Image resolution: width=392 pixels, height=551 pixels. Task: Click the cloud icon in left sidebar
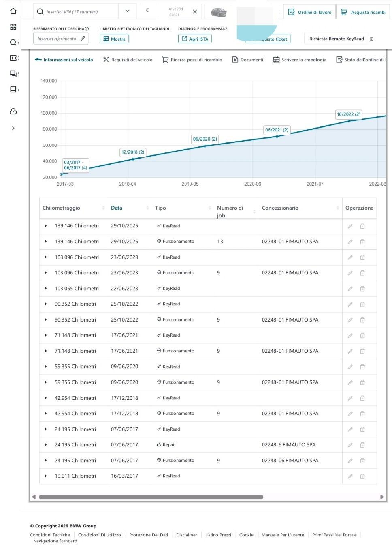pyautogui.click(x=13, y=111)
